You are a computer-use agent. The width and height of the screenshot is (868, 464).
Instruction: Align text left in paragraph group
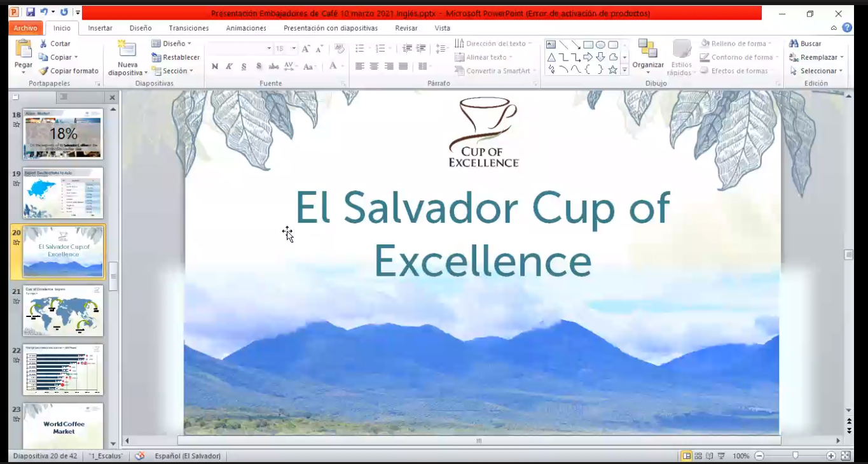click(360, 66)
